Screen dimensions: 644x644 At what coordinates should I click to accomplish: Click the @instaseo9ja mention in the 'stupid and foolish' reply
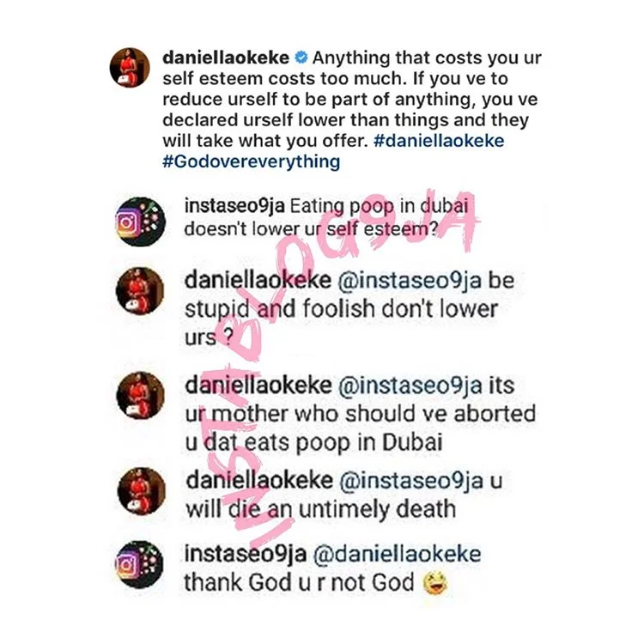[x=409, y=281]
